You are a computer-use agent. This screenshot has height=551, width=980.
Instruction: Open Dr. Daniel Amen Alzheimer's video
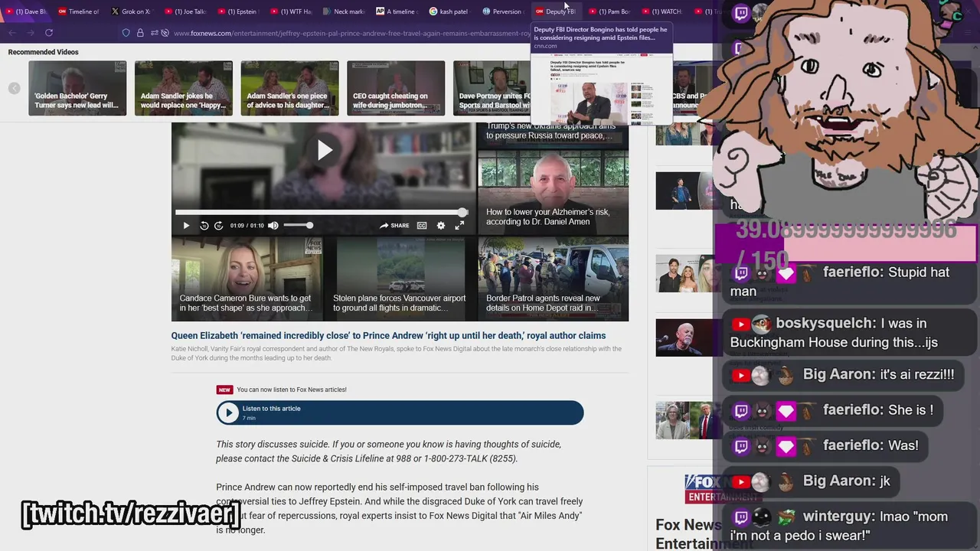553,192
